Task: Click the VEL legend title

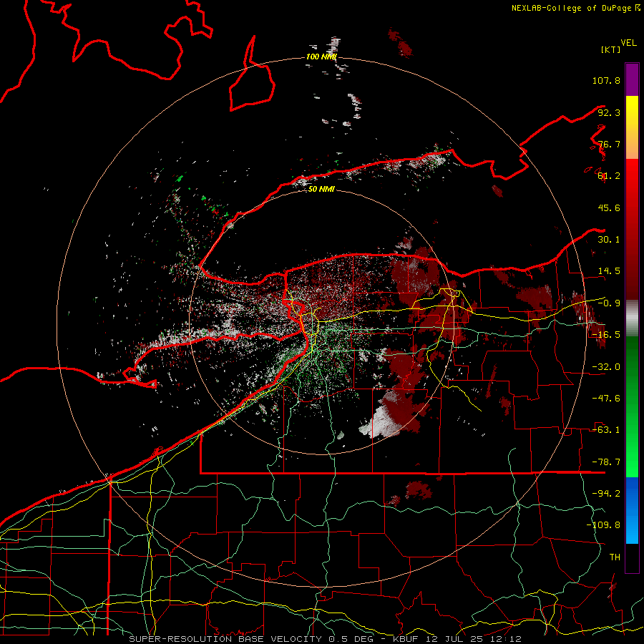Action: (629, 43)
